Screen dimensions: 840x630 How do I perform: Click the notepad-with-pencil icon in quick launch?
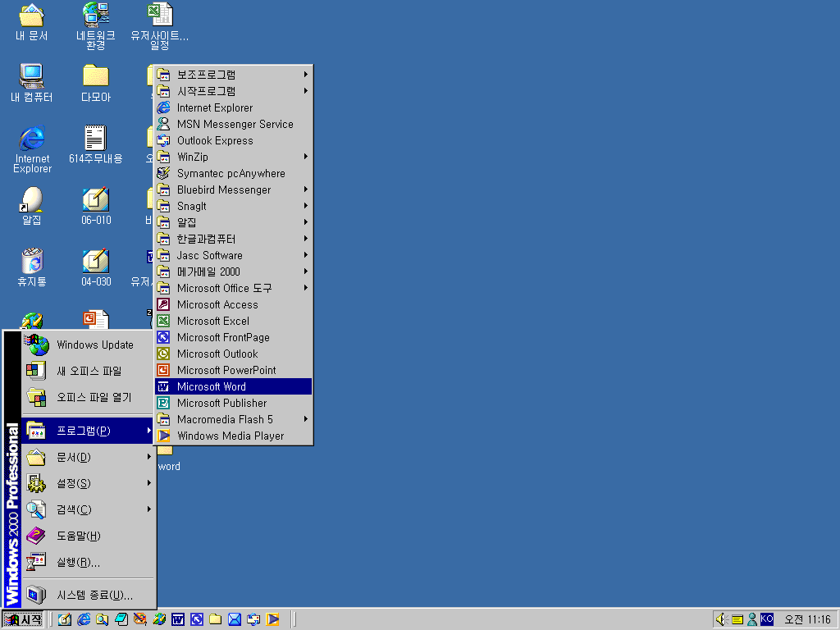65,619
